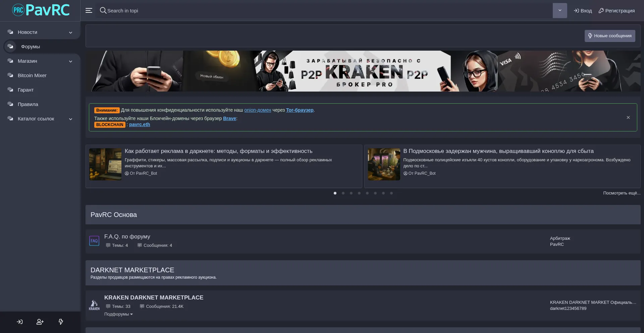Open latest post 'KRAKEN DARKNET MARKET Официаль…'
Image resolution: width=644 pixels, height=333 pixels.
593,302
